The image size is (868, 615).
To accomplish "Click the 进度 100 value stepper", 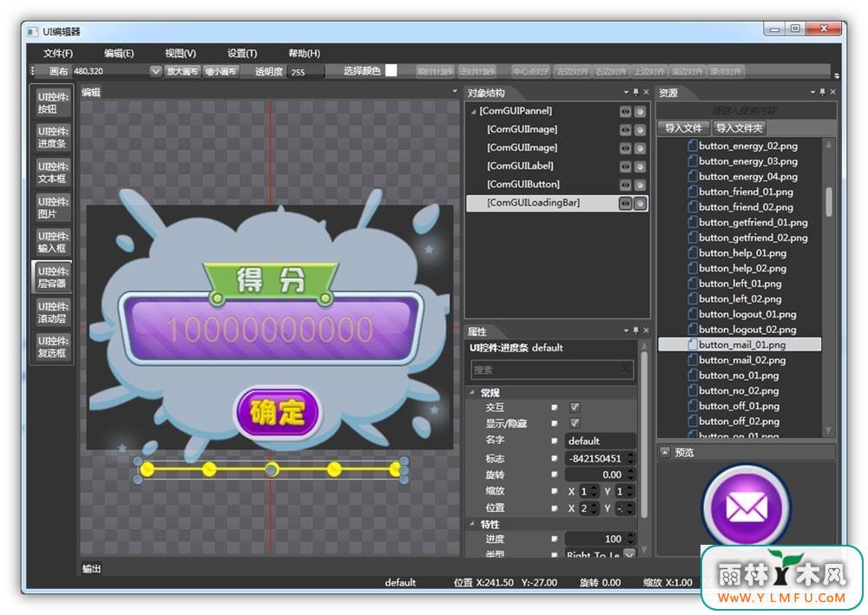I will click(630, 539).
